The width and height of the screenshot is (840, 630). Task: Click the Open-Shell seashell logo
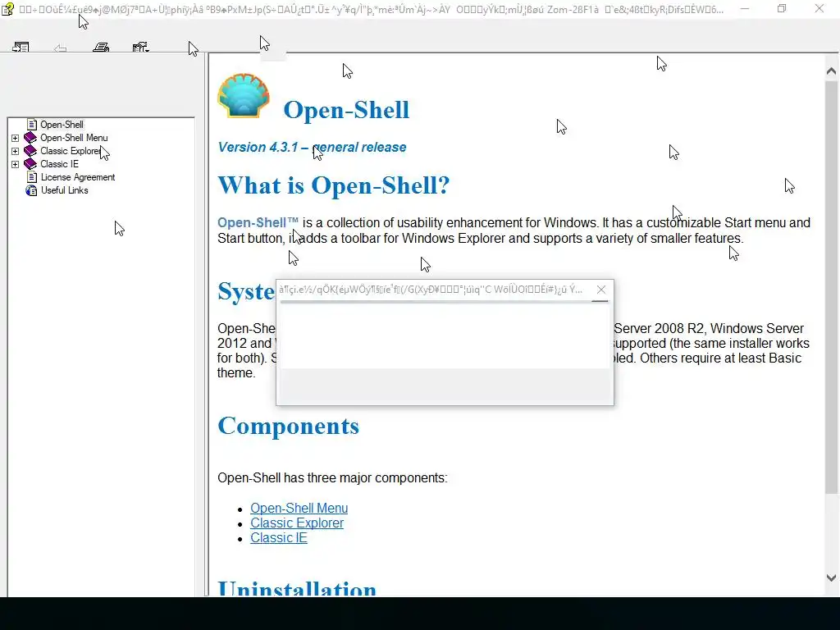[x=244, y=96]
